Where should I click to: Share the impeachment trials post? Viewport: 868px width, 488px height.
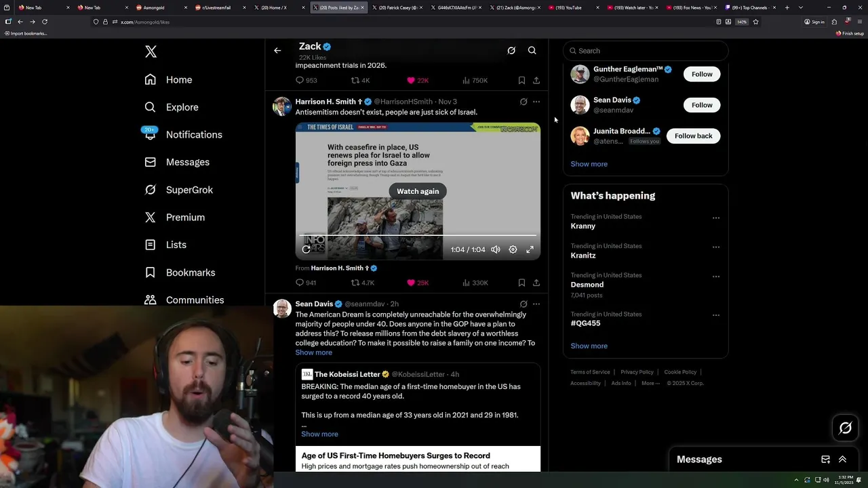coord(536,80)
